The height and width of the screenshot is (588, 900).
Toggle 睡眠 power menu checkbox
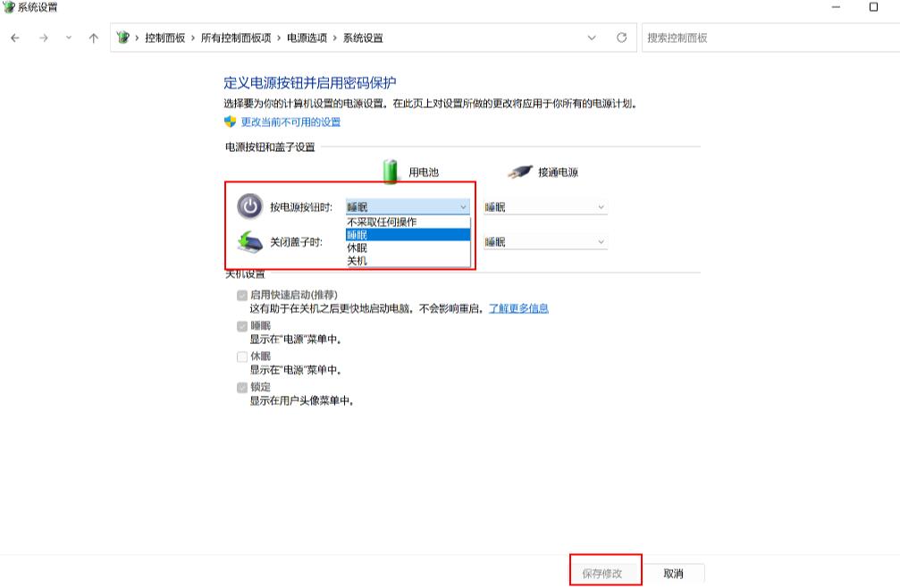242,326
